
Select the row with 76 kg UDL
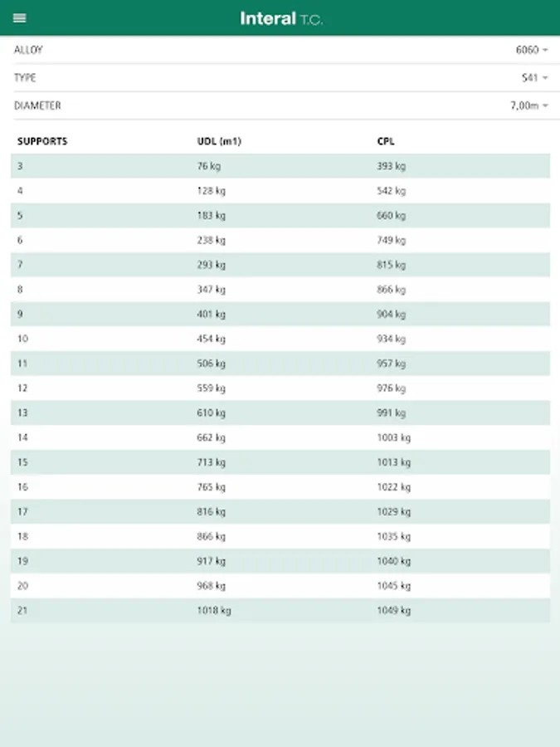click(209, 166)
